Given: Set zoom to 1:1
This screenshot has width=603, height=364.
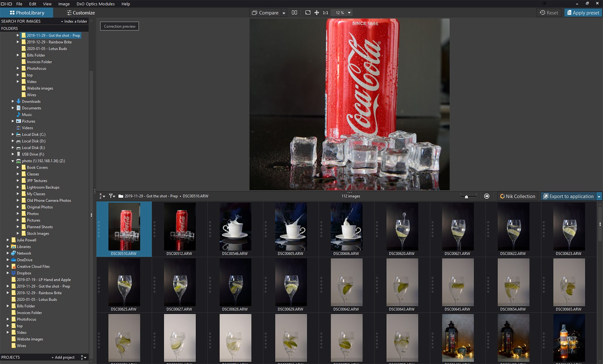Looking at the screenshot, I should pyautogui.click(x=326, y=13).
